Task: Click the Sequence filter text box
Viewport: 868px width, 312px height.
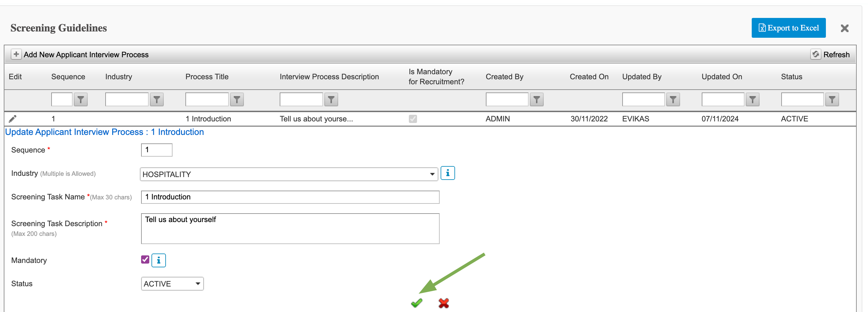Action: (62, 99)
